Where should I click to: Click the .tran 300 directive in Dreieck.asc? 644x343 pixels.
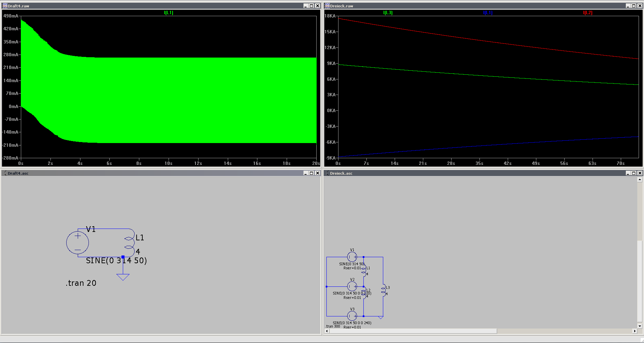pos(333,326)
